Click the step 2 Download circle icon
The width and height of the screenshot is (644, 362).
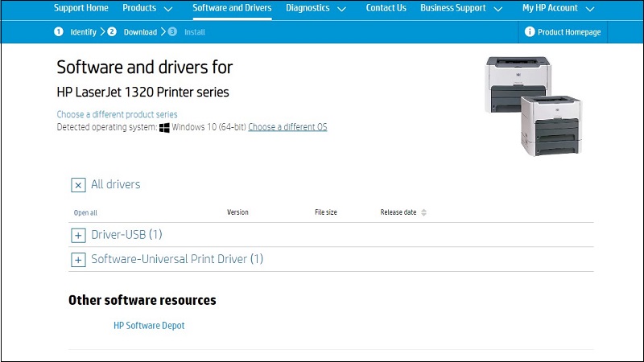click(x=112, y=32)
